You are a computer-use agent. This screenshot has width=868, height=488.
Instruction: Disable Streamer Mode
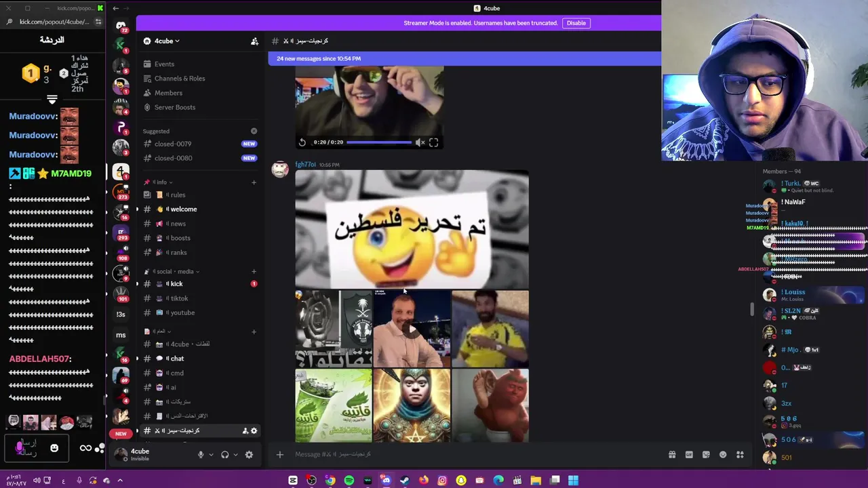pyautogui.click(x=576, y=23)
